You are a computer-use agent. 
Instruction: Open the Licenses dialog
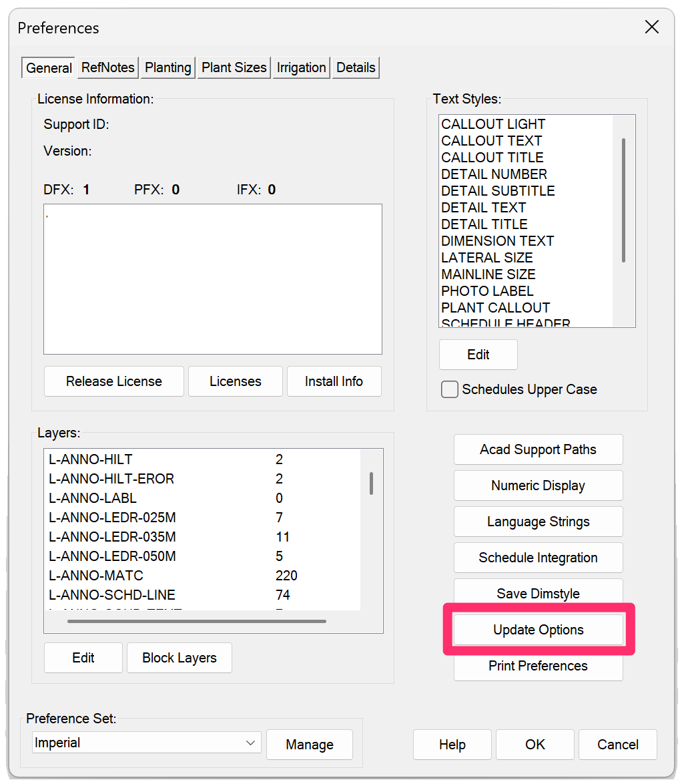pyautogui.click(x=235, y=381)
